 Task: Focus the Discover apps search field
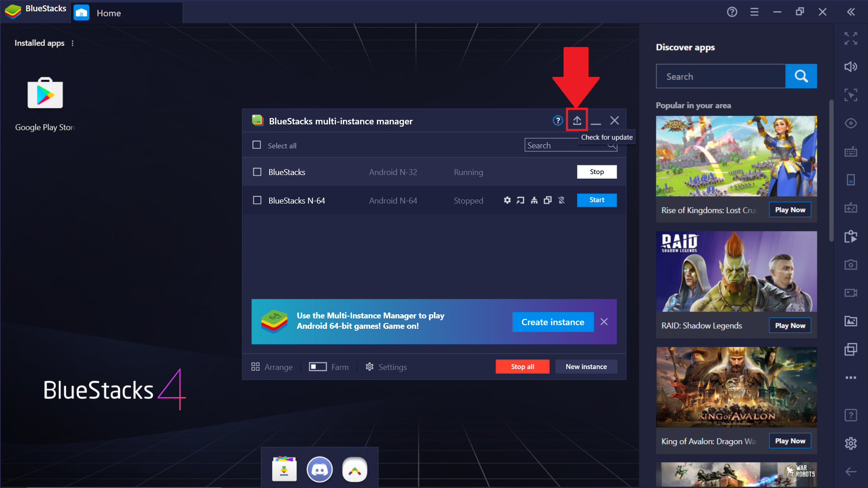tap(721, 76)
